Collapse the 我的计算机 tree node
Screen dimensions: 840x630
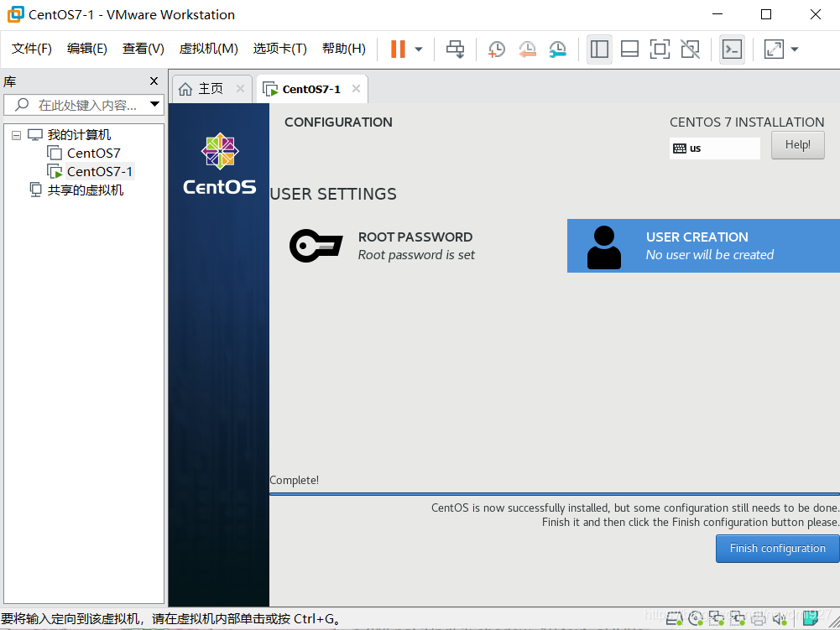(17, 135)
